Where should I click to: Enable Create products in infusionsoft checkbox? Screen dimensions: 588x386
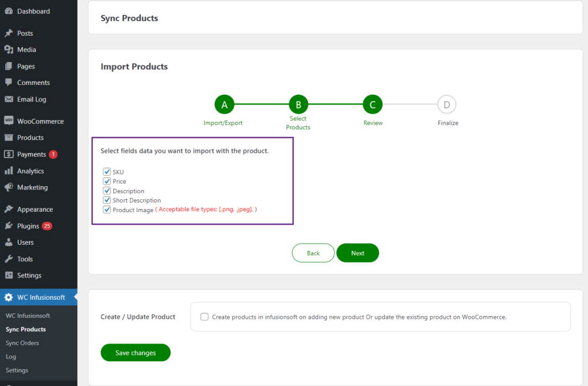204,316
